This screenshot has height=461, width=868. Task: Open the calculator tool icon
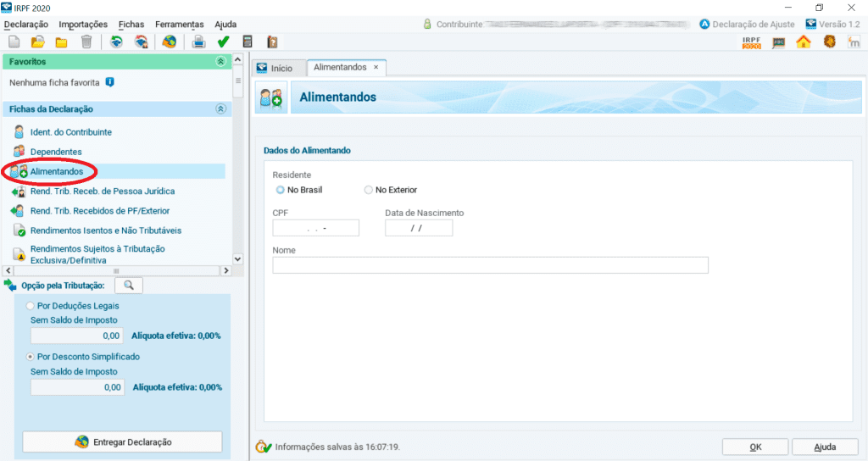[x=248, y=42]
